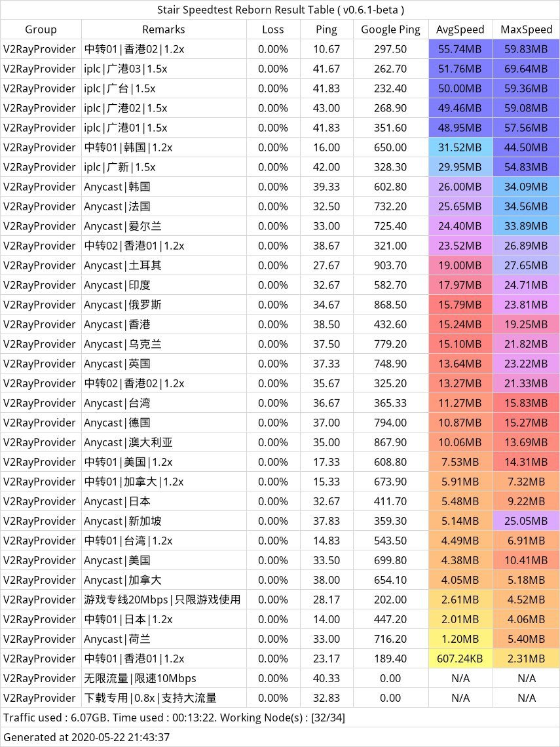This screenshot has height=747, width=560.
Task: Select the 'Google Ping' column header
Action: click(x=390, y=29)
